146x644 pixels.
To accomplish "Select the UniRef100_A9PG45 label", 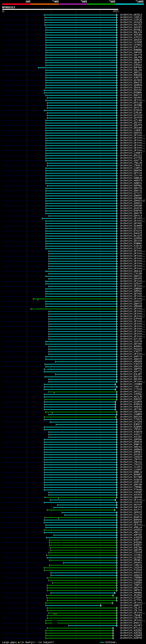I will pos(131,53).
